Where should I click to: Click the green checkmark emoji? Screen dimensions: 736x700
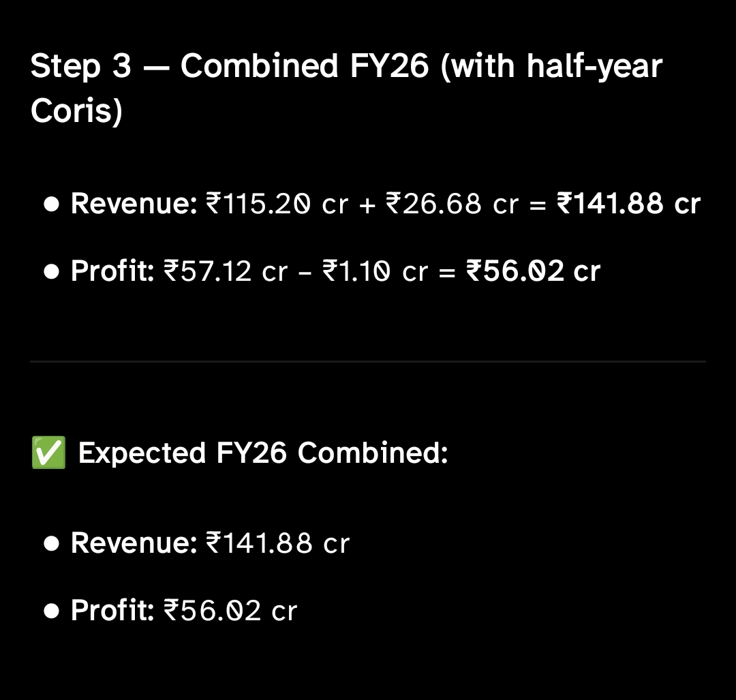tap(48, 453)
